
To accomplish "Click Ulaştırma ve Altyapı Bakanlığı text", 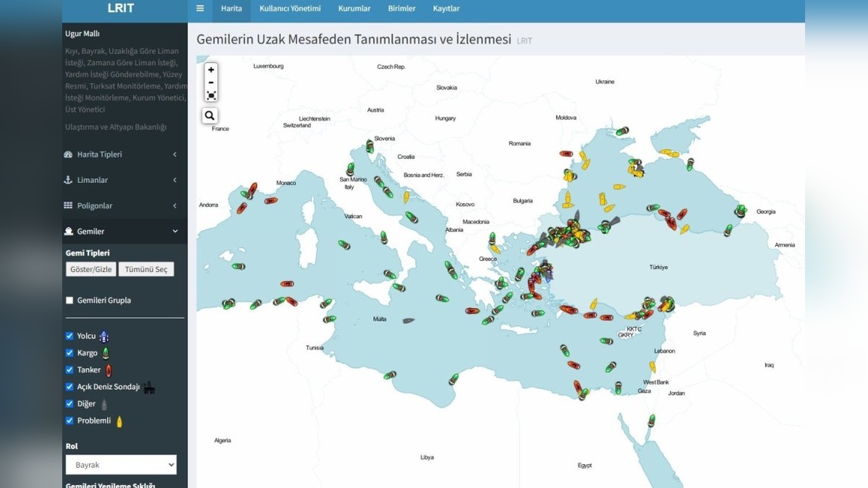I will [116, 127].
